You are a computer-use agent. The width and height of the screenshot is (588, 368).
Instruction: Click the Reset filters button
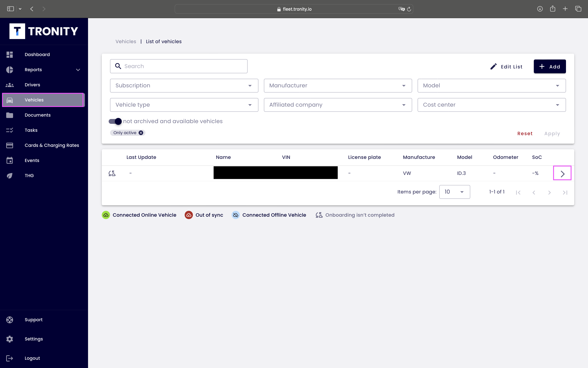click(525, 133)
